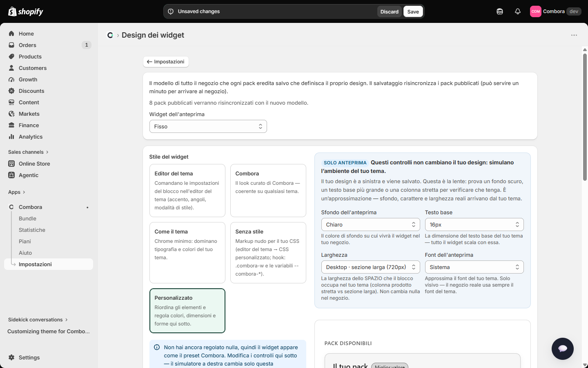
Task: Open the notifications bell
Action: pos(518,11)
